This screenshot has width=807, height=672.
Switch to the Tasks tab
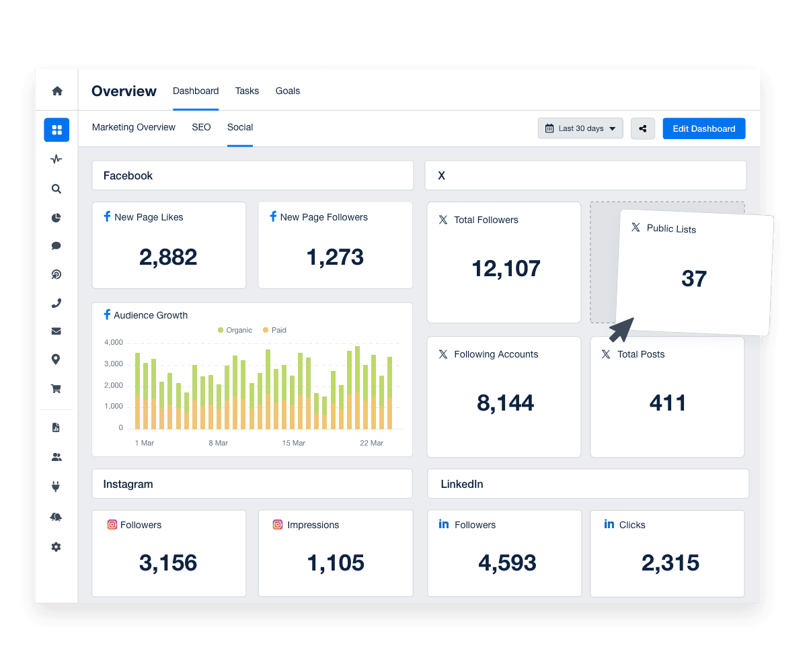pos(247,91)
